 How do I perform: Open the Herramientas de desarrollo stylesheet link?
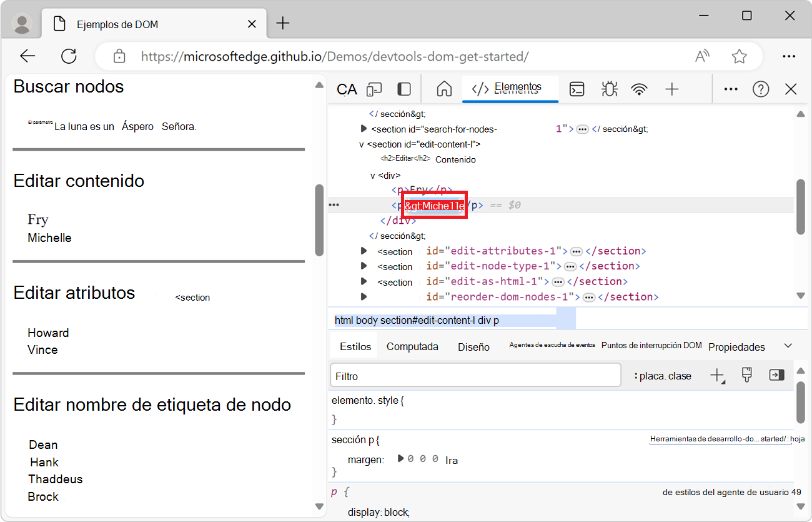pyautogui.click(x=721, y=438)
